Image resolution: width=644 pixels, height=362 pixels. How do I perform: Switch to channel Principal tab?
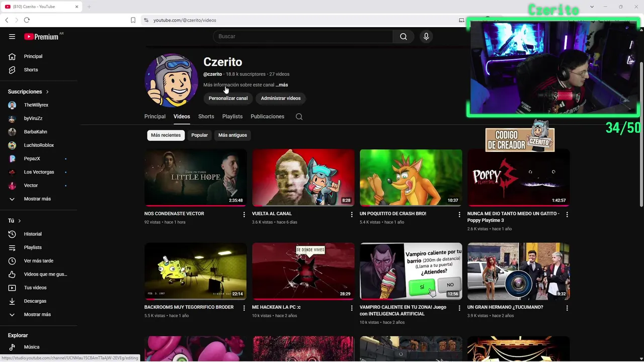click(x=155, y=117)
